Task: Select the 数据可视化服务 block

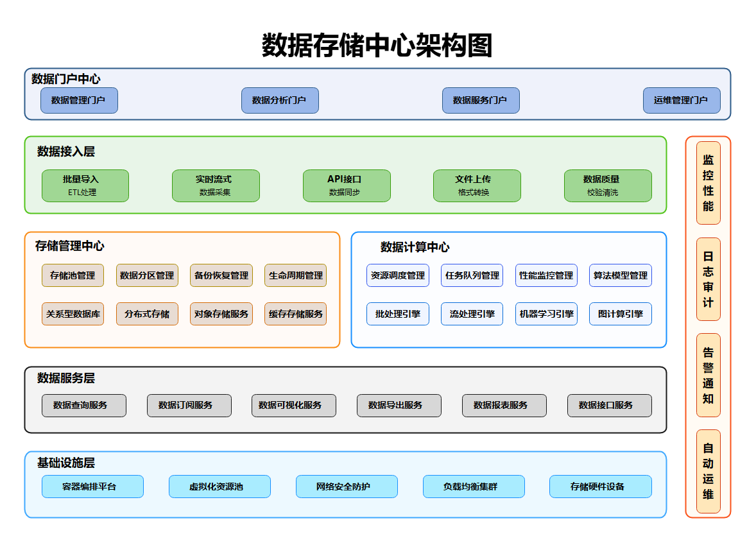Action: click(294, 406)
